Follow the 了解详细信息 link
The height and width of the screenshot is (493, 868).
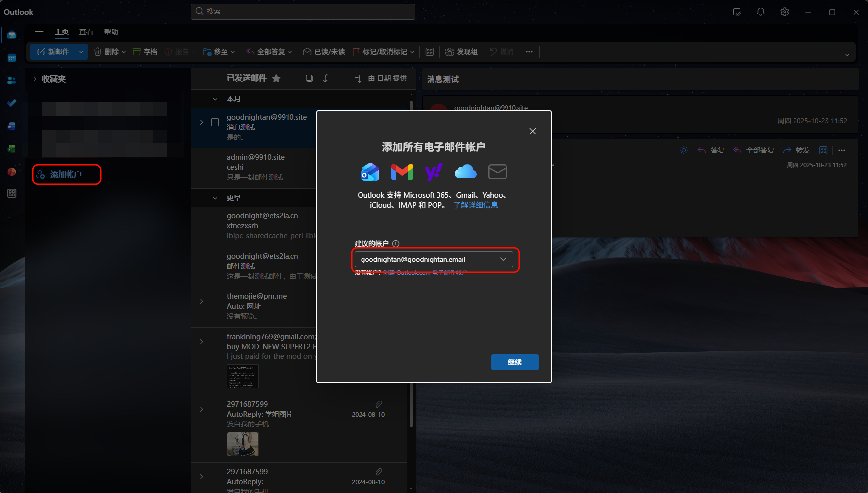click(x=475, y=205)
